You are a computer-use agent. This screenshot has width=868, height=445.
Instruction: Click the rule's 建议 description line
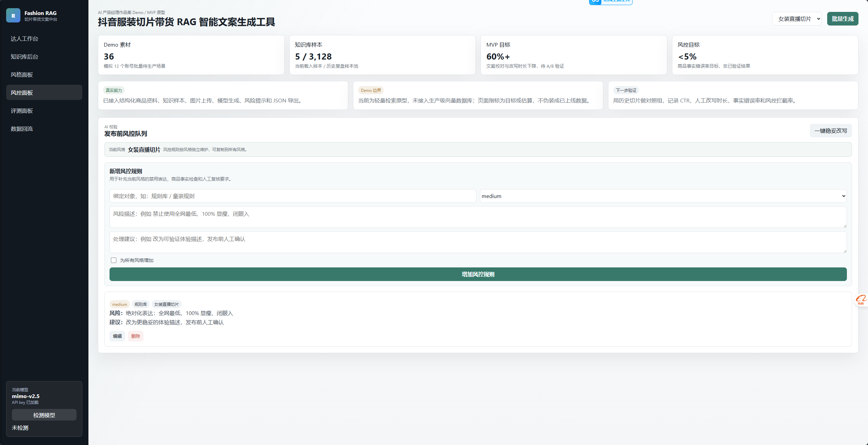click(167, 322)
